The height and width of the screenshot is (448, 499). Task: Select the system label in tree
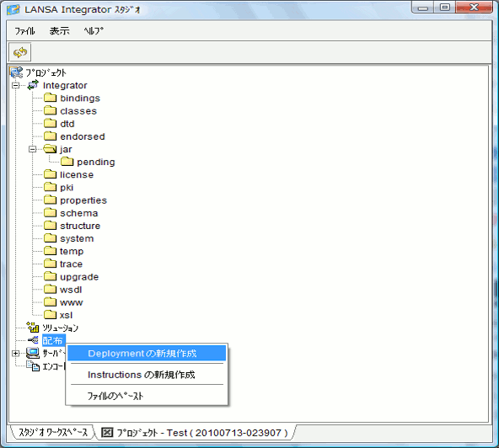77,239
